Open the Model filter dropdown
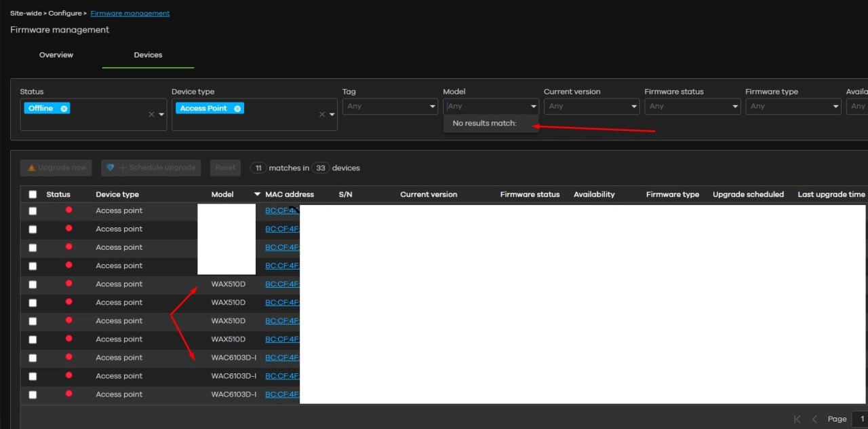The height and width of the screenshot is (429, 868). (x=491, y=106)
